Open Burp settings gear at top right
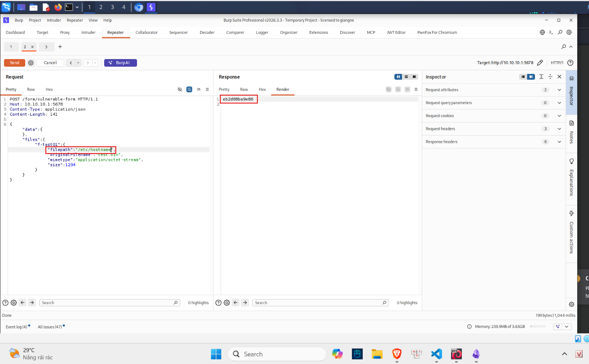 point(569,32)
